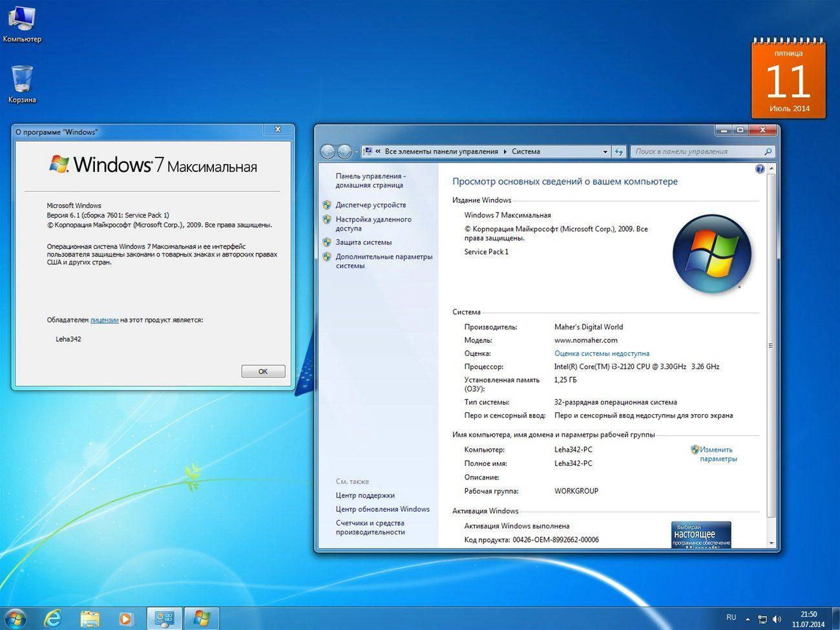
Task: Open the лицензии link in About dialog
Action: coord(104,320)
